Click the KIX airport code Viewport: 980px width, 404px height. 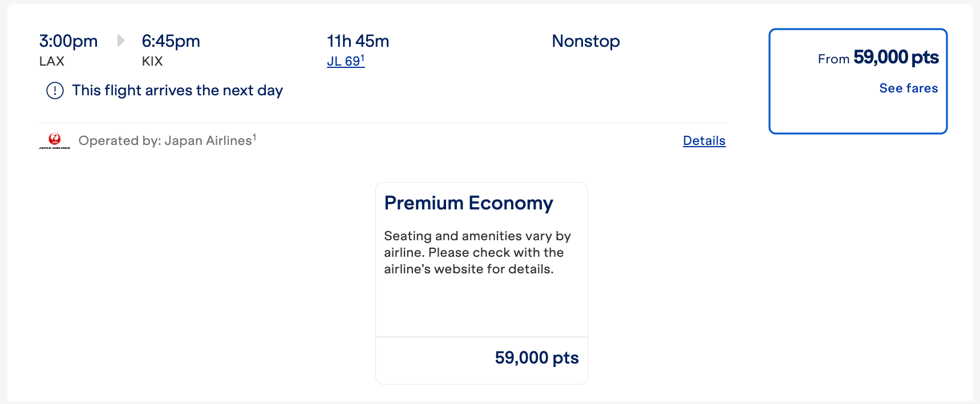click(152, 61)
